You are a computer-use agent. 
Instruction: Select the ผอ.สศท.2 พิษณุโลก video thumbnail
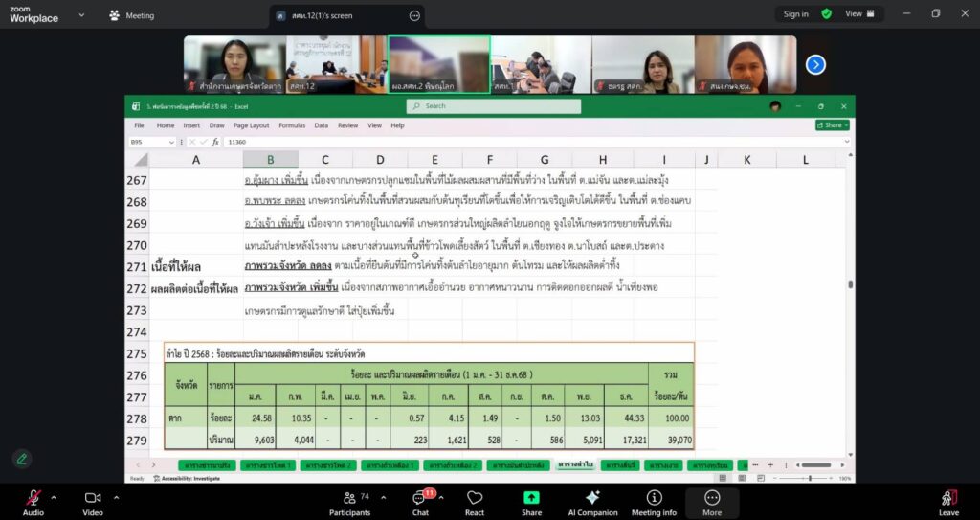(x=439, y=64)
